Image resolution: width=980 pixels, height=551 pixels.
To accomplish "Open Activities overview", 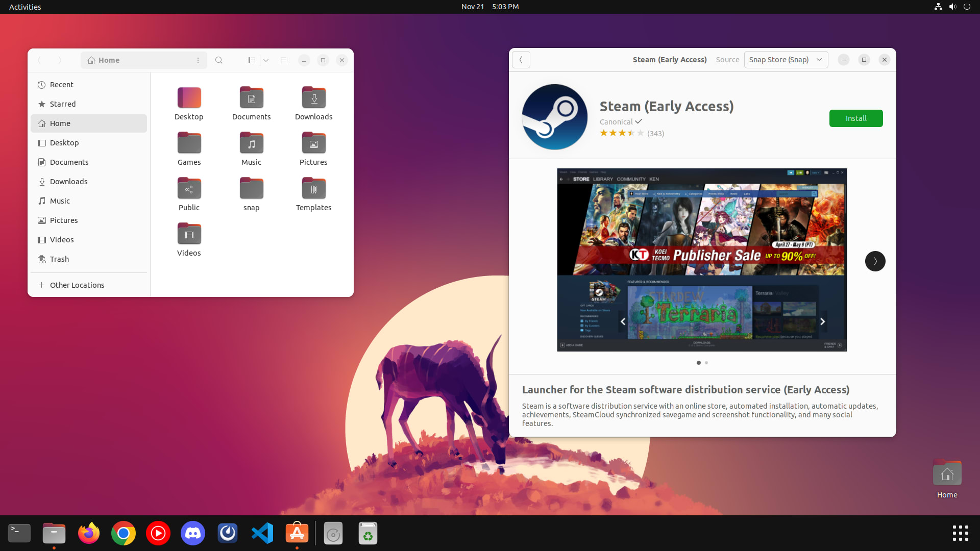I will [25, 7].
